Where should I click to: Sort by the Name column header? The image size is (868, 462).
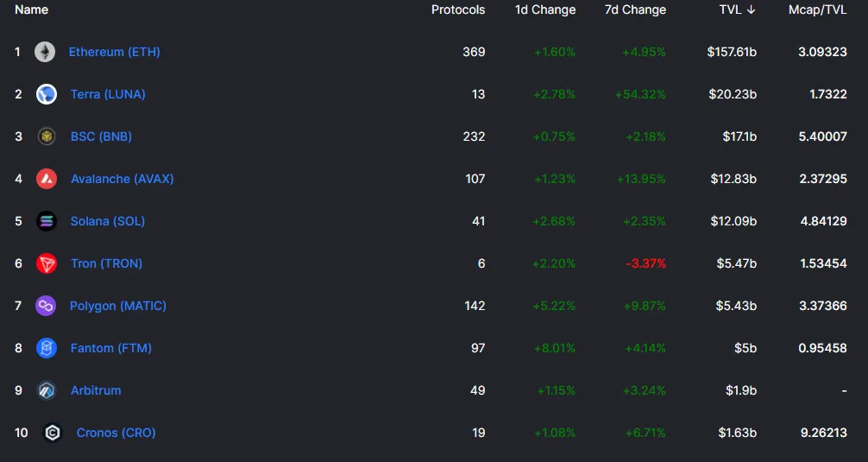click(x=32, y=10)
